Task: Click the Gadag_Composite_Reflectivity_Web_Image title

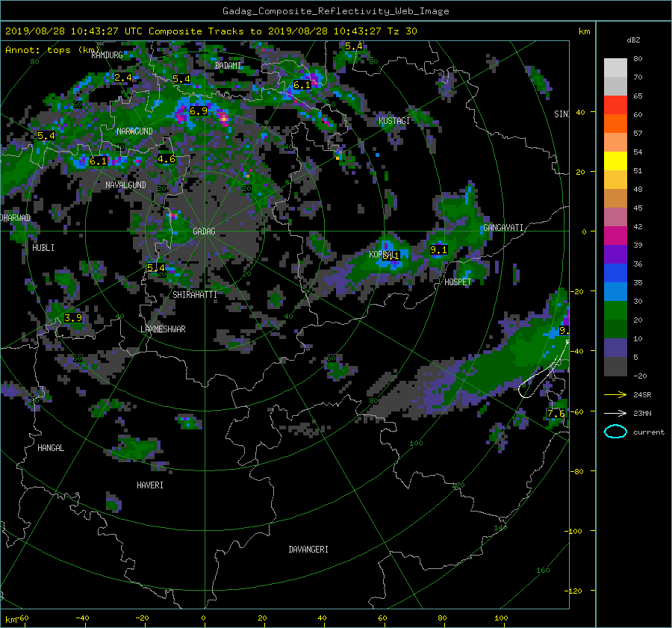Action: [335, 11]
